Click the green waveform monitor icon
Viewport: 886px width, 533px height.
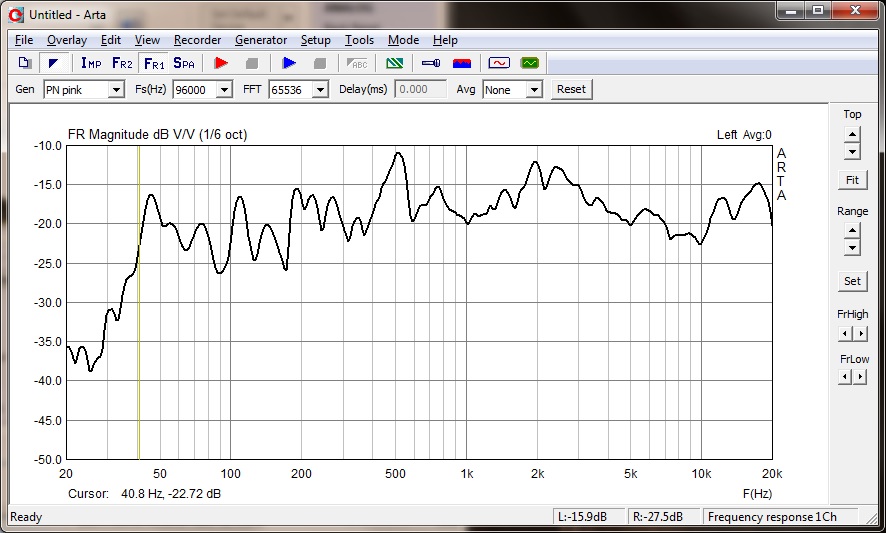(530, 63)
